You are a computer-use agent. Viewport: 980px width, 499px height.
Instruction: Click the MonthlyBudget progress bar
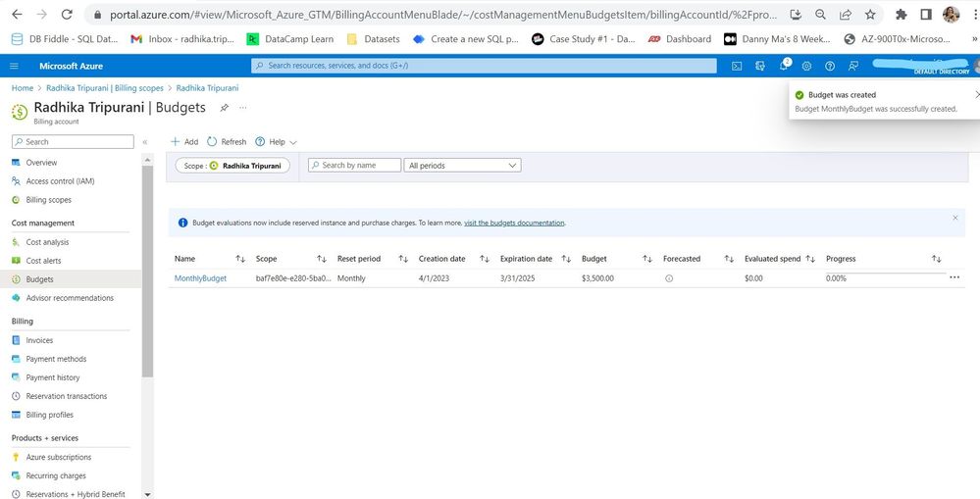click(886, 274)
